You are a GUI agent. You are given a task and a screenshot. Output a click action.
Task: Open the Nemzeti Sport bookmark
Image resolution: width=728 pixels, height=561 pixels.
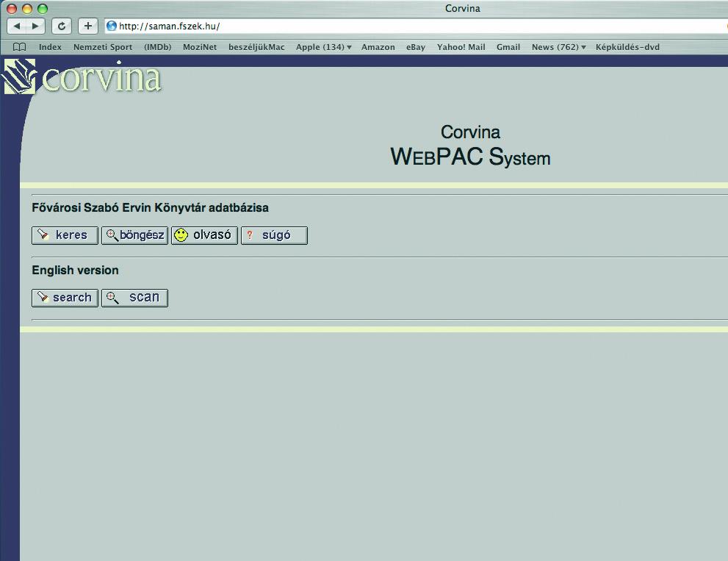coord(103,47)
